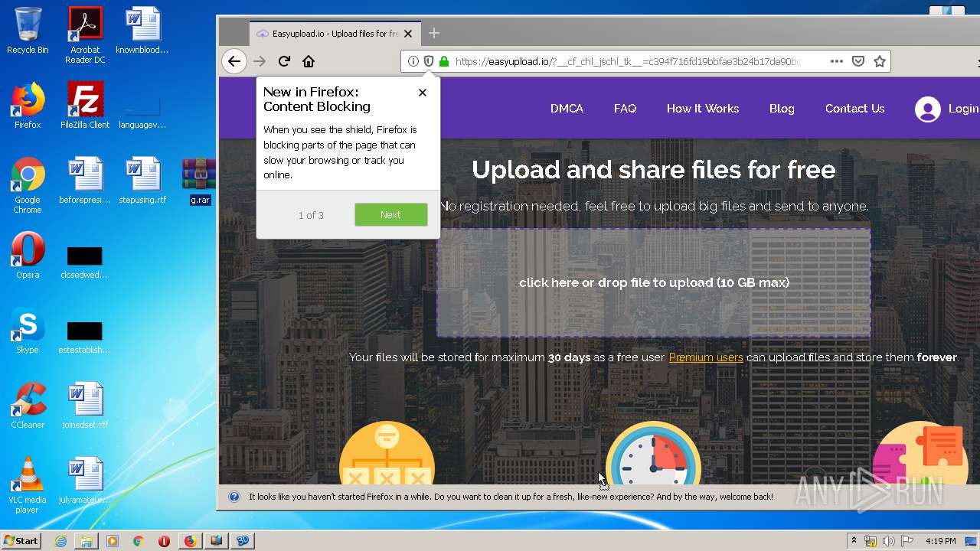
Task: Click the Firefox refresh notification question icon
Action: 234,497
